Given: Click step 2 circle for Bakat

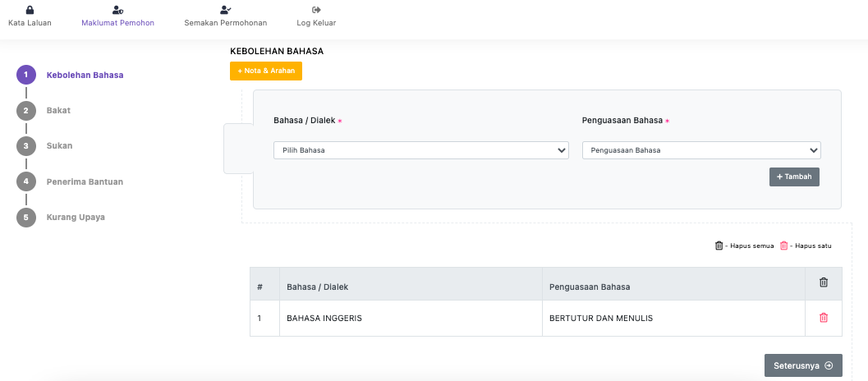Looking at the screenshot, I should tap(26, 111).
